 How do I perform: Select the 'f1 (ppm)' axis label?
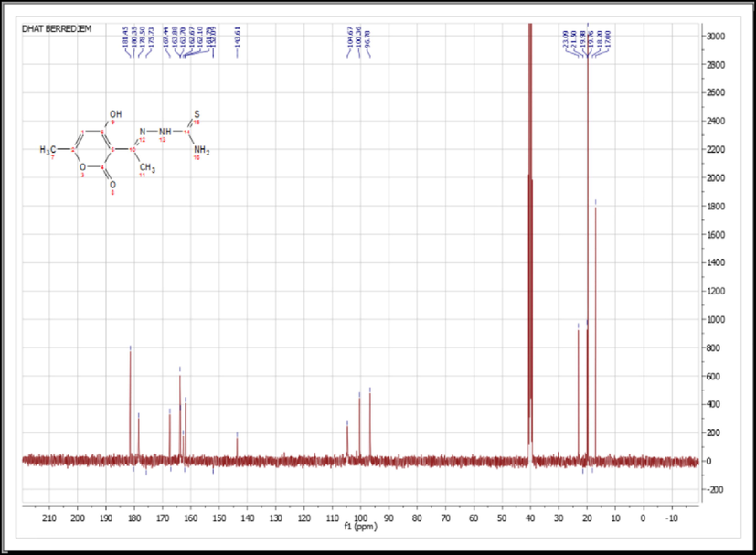pos(361,526)
